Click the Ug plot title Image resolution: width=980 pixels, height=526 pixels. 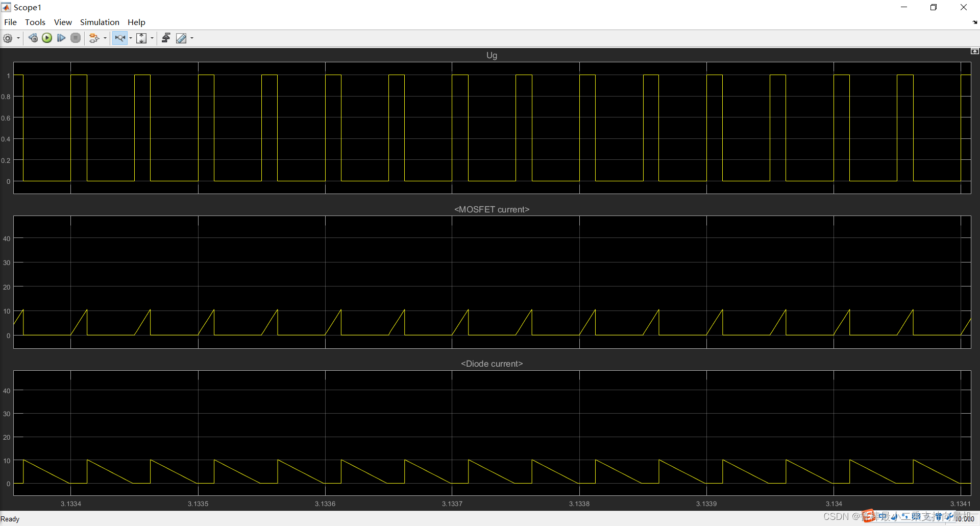[x=492, y=55]
